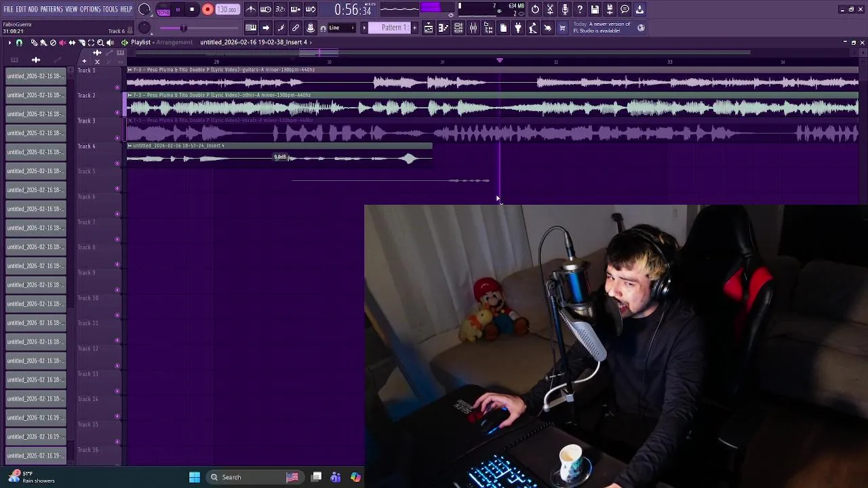Open the 'other' clip menu on Track 2

130,95
